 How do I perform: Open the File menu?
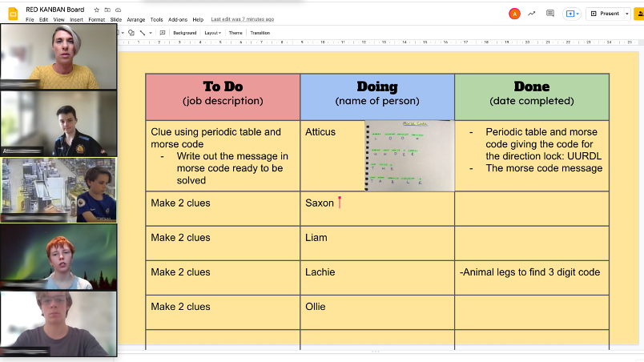[x=30, y=20]
